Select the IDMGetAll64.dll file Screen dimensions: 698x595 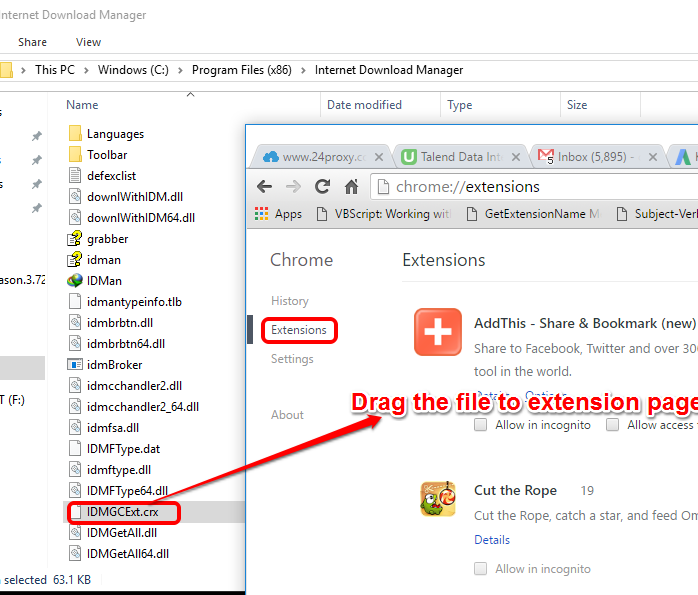tap(127, 554)
